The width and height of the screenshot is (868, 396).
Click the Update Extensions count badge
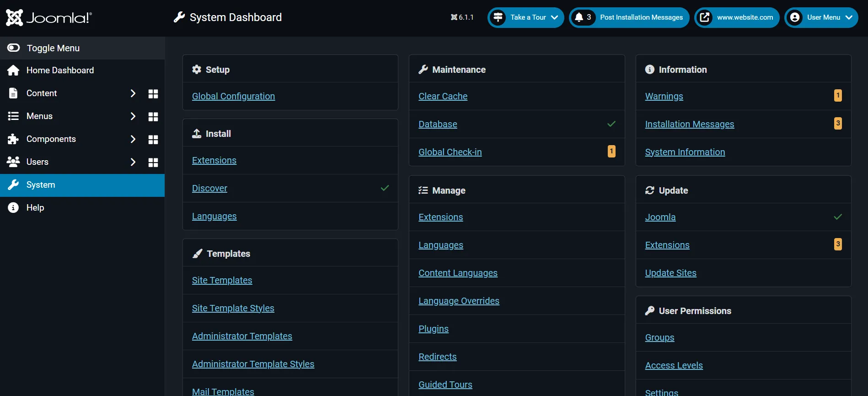coord(838,244)
